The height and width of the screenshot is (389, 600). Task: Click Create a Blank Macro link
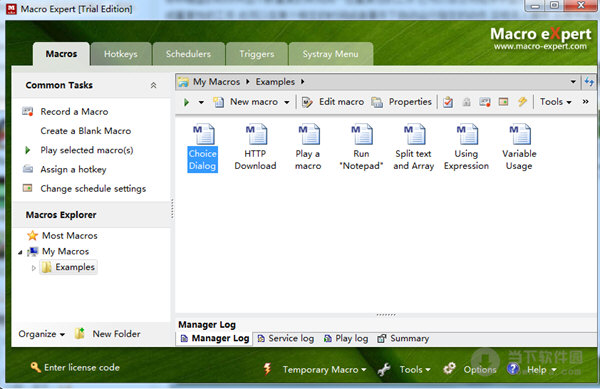[x=86, y=131]
